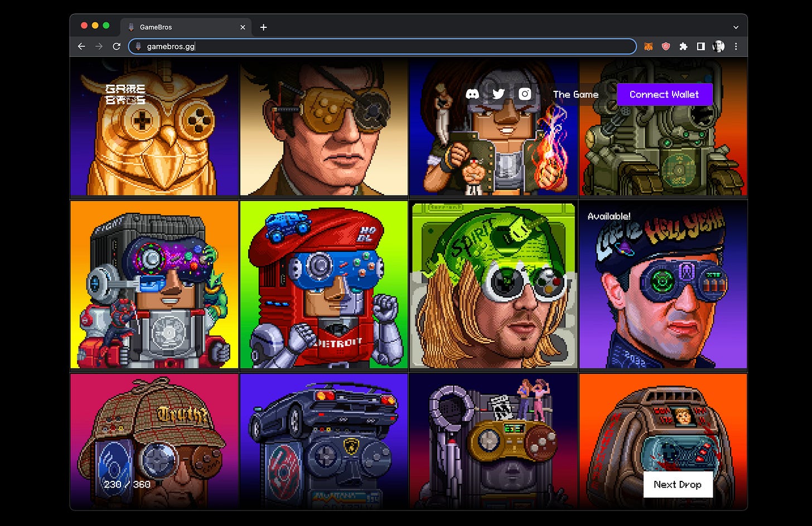Open the Chrome profile avatar
Image resolution: width=812 pixels, height=526 pixels.
(x=718, y=46)
